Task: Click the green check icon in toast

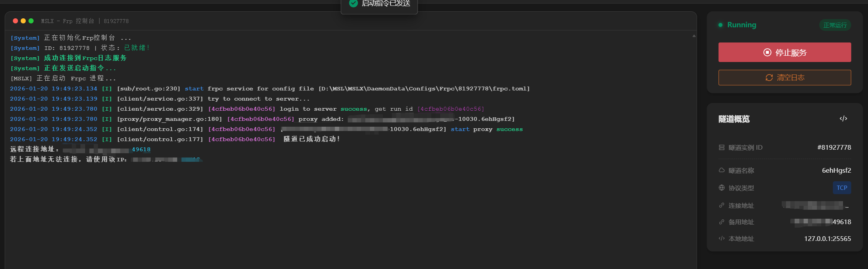Action: pos(353,4)
